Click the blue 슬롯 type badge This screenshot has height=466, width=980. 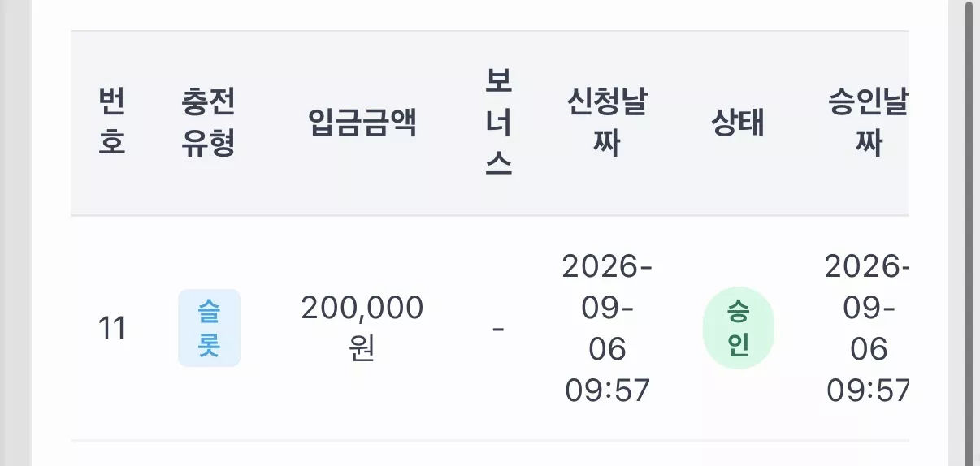pyautogui.click(x=209, y=328)
